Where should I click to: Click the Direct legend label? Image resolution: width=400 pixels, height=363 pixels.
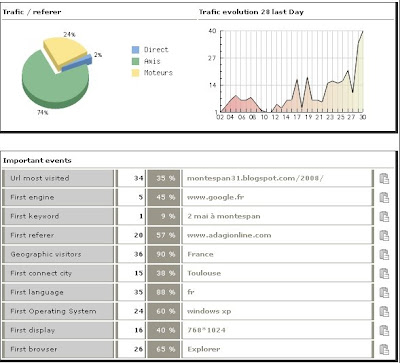click(x=156, y=50)
